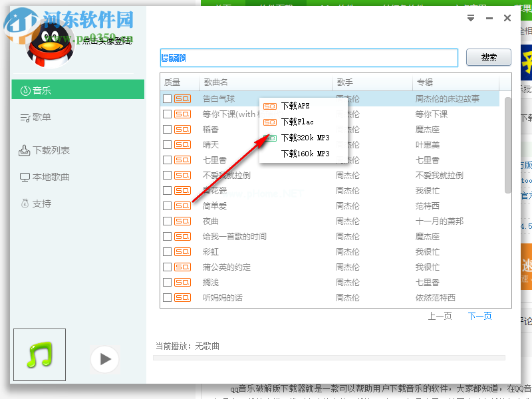Click the green music note album thumbnail
Image resolution: width=532 pixels, height=399 pixels.
[39, 354]
